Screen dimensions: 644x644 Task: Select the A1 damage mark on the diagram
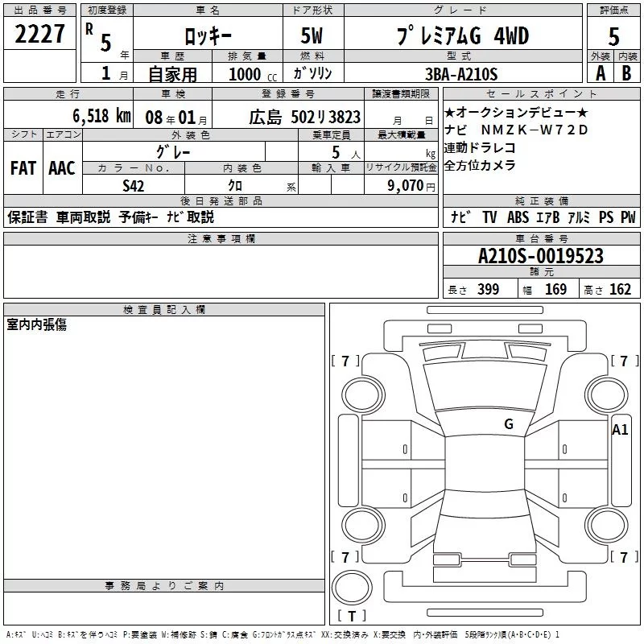click(x=620, y=430)
